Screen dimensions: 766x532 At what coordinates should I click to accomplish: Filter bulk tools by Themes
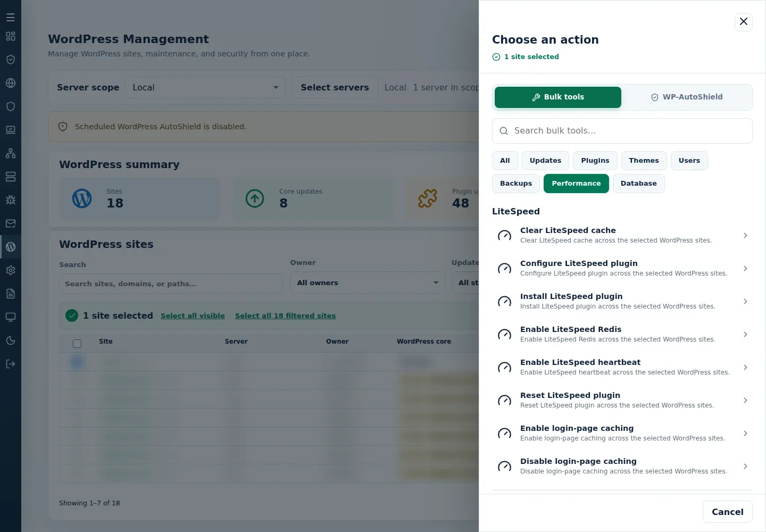(x=644, y=161)
